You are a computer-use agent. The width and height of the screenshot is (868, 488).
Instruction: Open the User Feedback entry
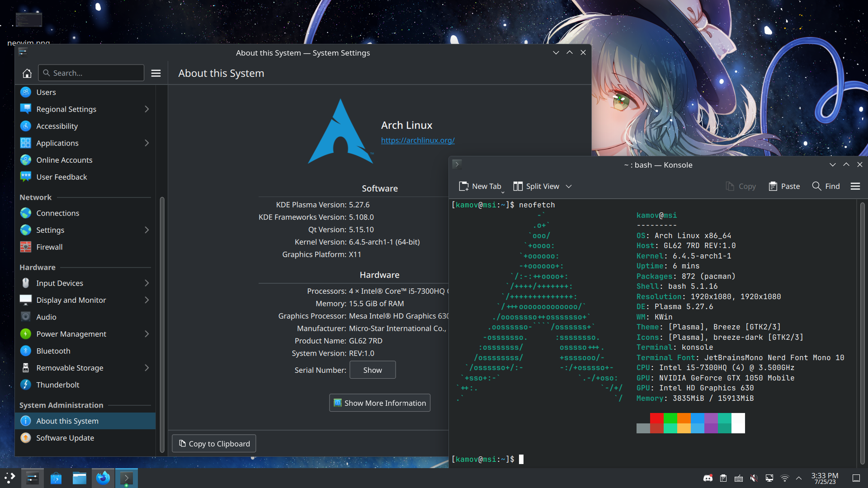(x=85, y=177)
